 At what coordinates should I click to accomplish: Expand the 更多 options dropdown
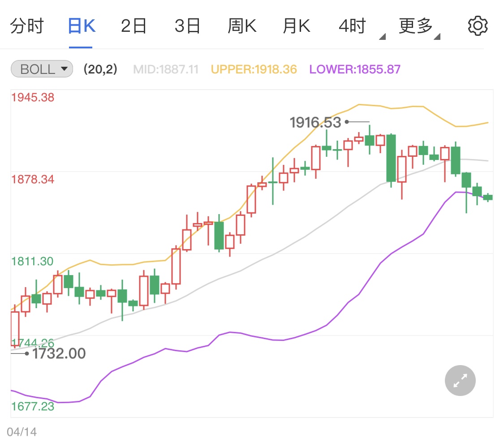click(x=419, y=27)
